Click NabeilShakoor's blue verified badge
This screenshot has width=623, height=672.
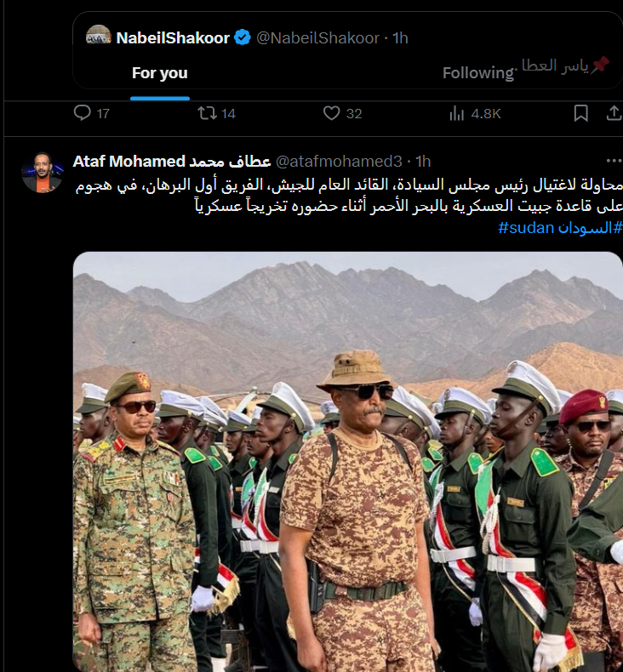pos(243,37)
